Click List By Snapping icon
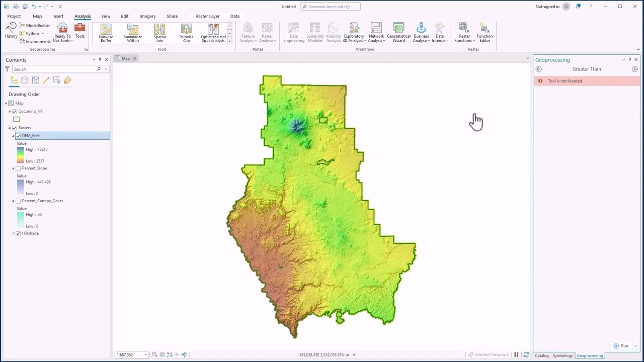The image size is (644, 362). [x=56, y=80]
